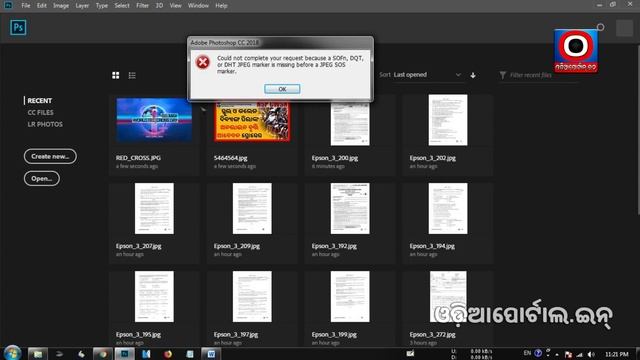Open the Filter menu
Image resolution: width=640 pixels, height=360 pixels.
142,6
